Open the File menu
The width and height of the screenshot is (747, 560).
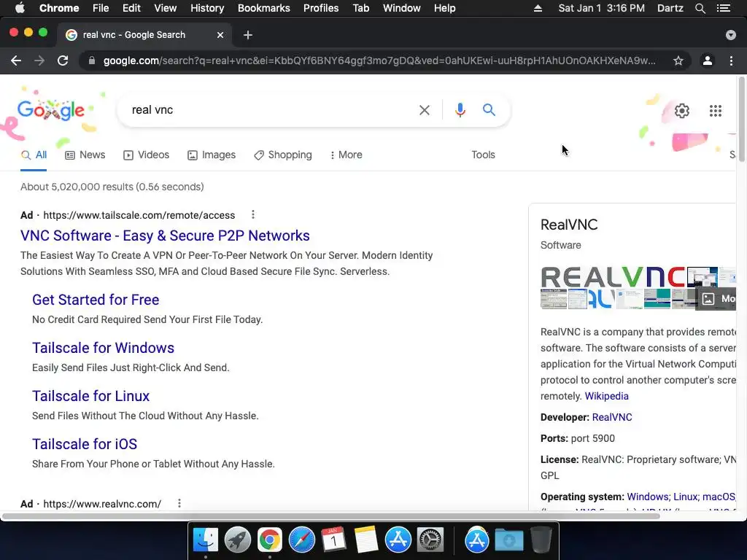(101, 8)
